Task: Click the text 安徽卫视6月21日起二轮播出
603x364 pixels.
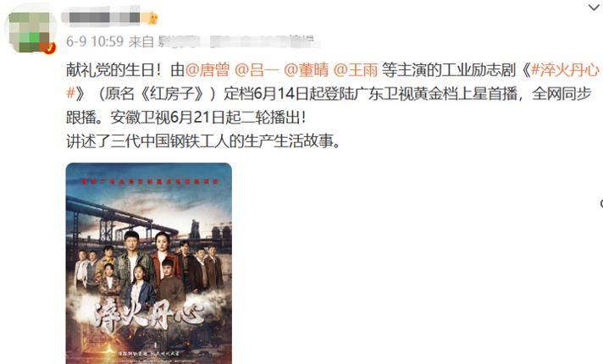Action: point(203,117)
